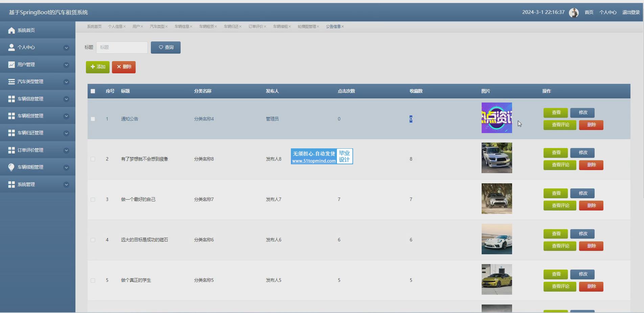Close the 车辆租赁 tab
This screenshot has width=644, height=313.
click(x=216, y=26)
